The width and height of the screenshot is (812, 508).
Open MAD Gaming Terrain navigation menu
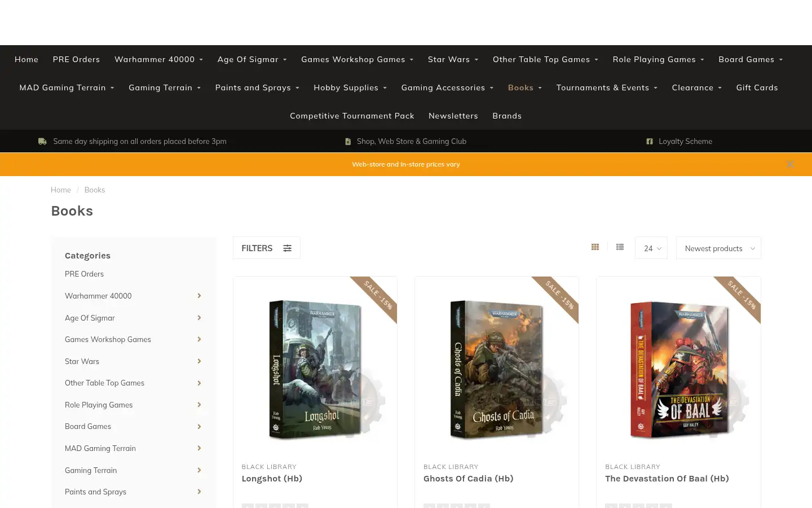pyautogui.click(x=67, y=87)
